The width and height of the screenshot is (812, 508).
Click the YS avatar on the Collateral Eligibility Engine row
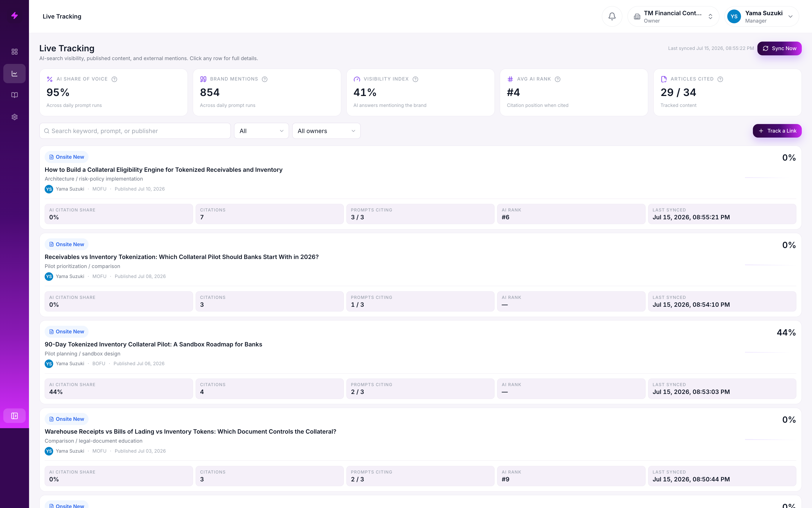tap(49, 189)
